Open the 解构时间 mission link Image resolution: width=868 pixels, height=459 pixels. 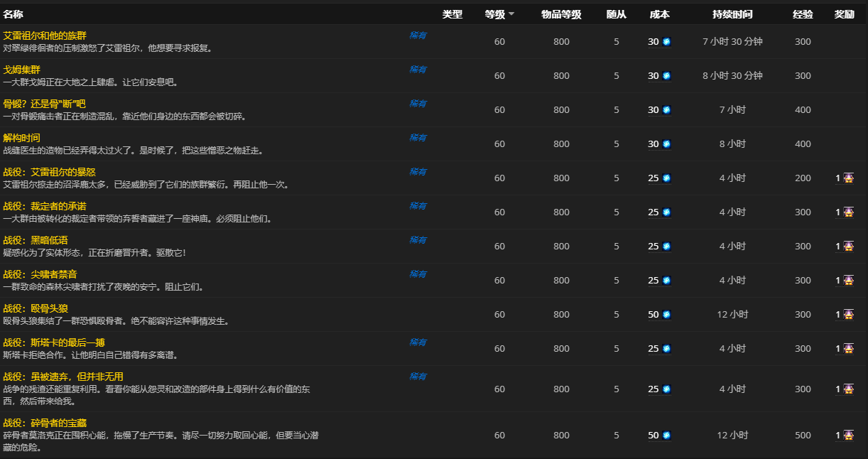point(22,138)
